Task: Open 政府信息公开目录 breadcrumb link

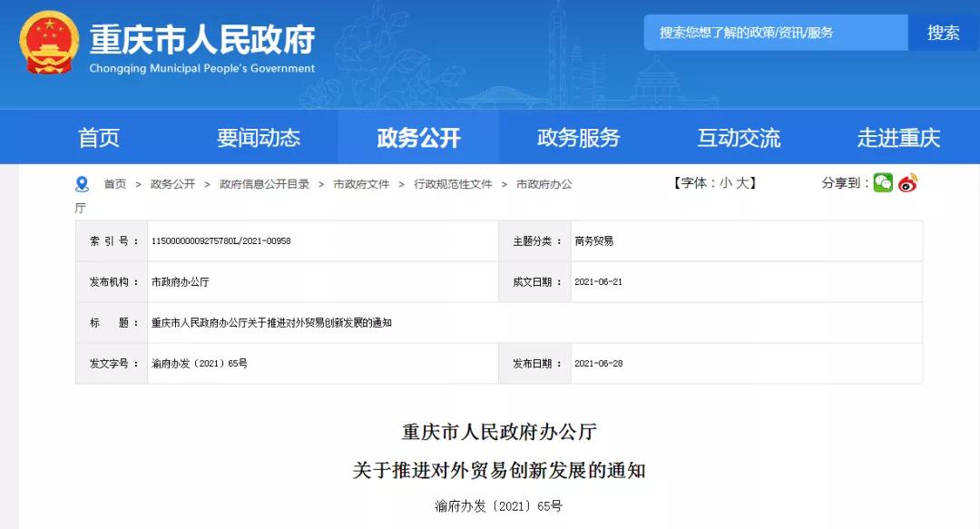Action: point(263,181)
